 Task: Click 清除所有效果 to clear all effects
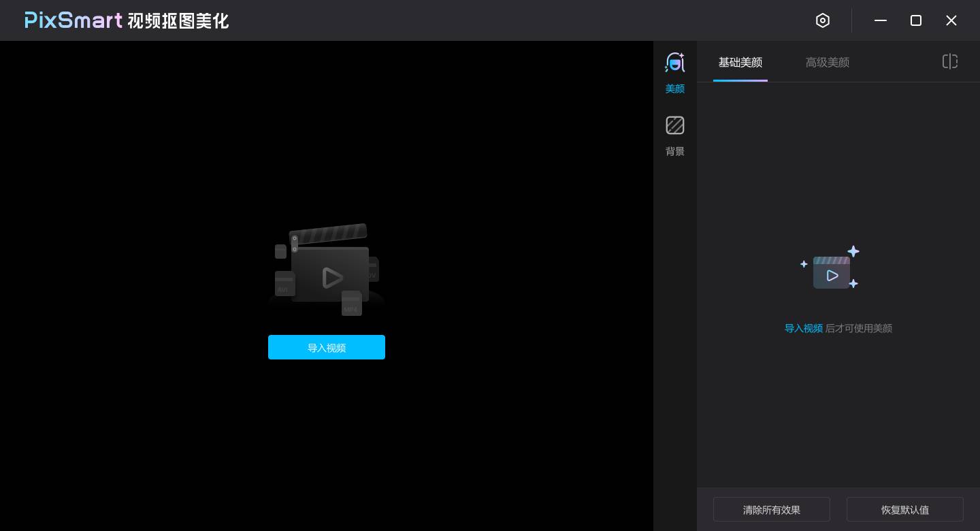(x=772, y=509)
